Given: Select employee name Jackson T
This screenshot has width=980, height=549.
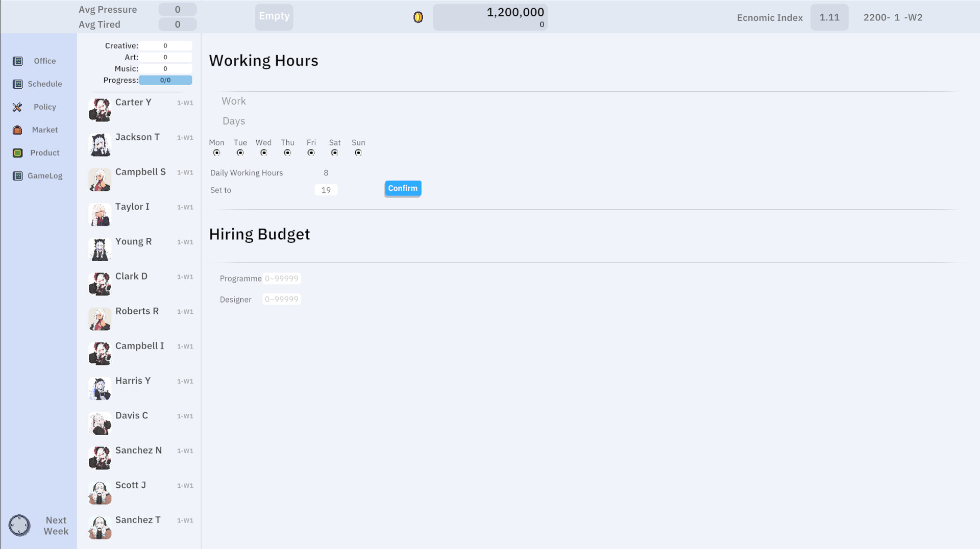Looking at the screenshot, I should (137, 137).
